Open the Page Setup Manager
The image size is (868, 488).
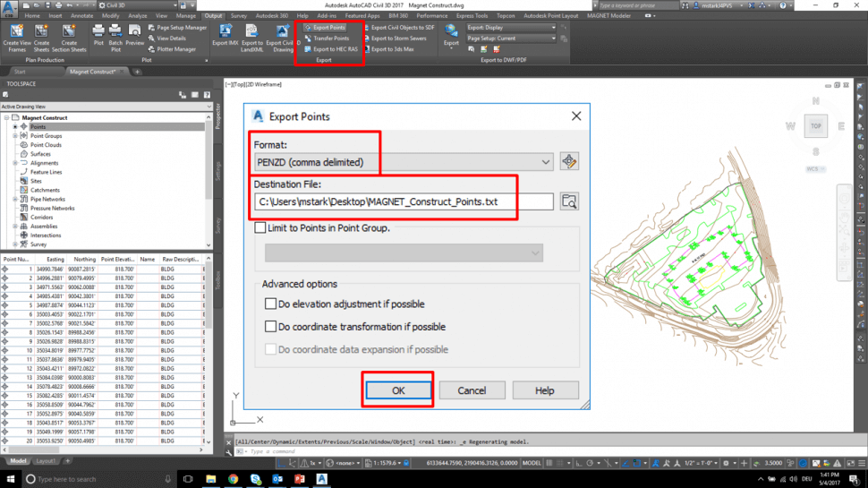tap(177, 27)
